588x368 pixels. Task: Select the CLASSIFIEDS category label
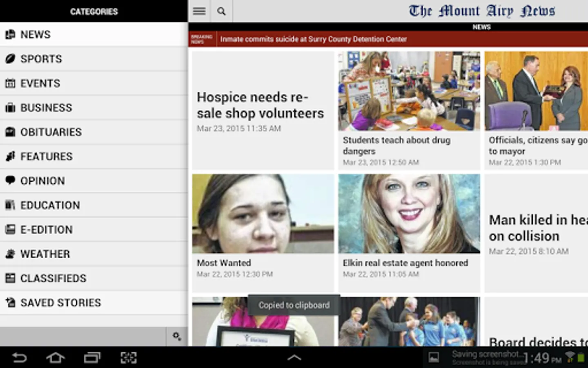(x=53, y=278)
